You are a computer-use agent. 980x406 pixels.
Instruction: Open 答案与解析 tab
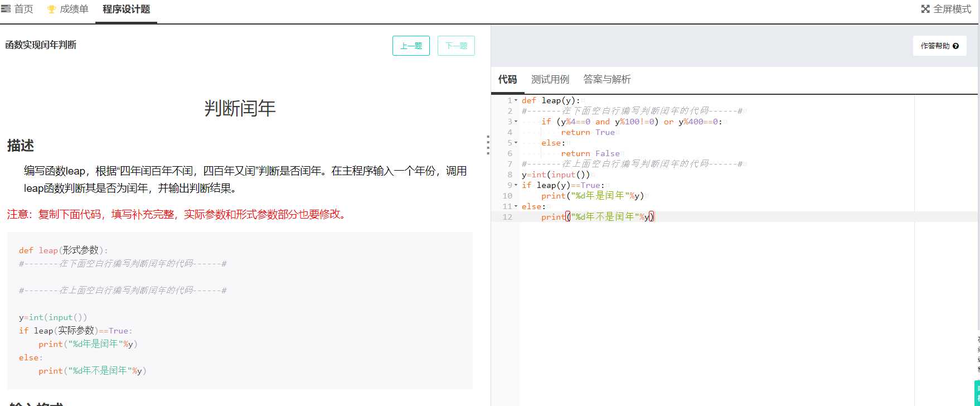[x=607, y=79]
